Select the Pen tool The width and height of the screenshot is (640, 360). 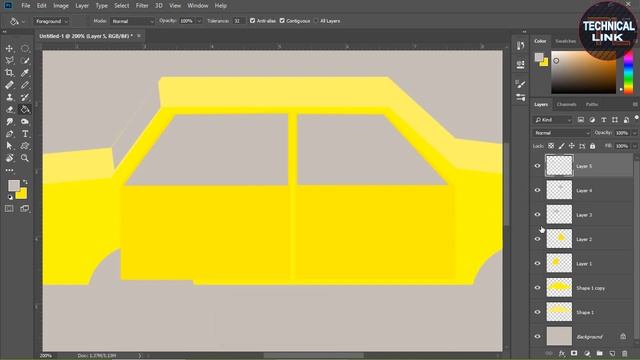click(x=9, y=134)
